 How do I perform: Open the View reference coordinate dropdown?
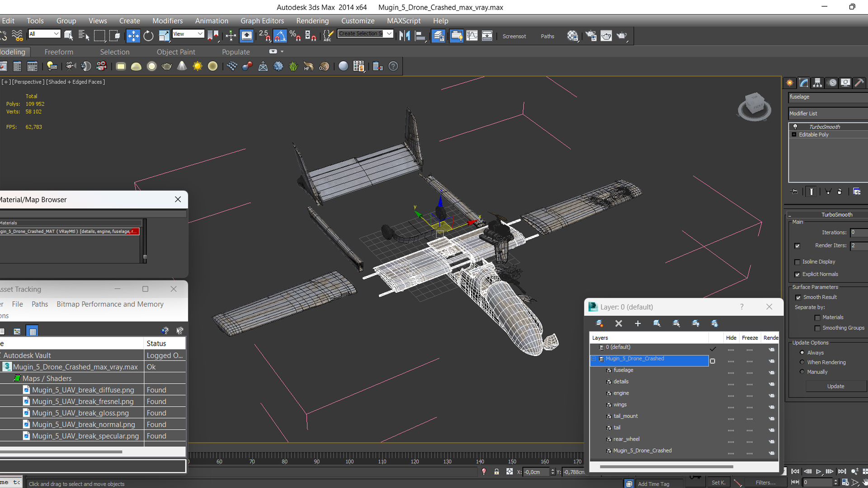click(x=188, y=34)
